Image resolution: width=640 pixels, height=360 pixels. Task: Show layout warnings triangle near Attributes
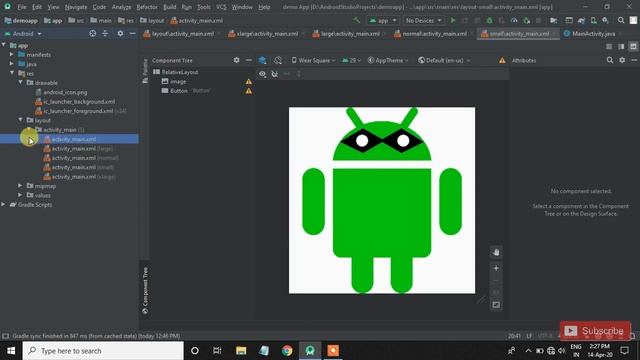point(502,60)
